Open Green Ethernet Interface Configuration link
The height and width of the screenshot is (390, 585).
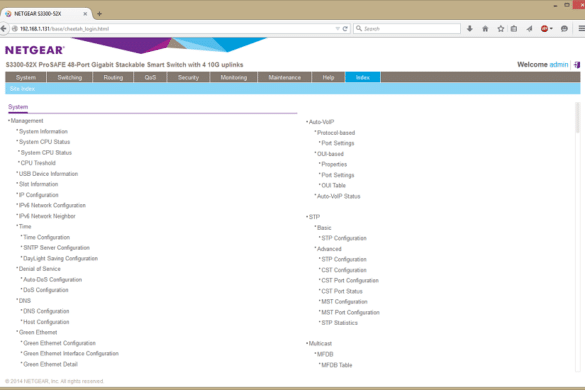point(71,353)
